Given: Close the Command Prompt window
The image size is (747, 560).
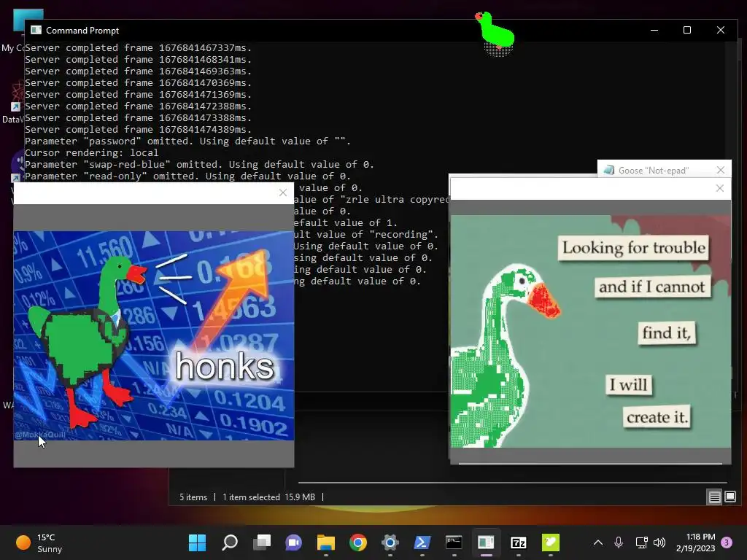Looking at the screenshot, I should pos(720,30).
